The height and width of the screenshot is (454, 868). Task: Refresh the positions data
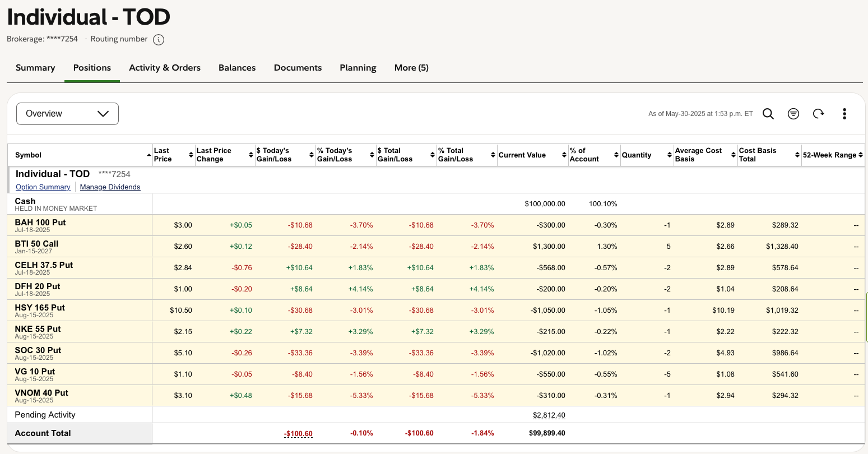click(819, 114)
